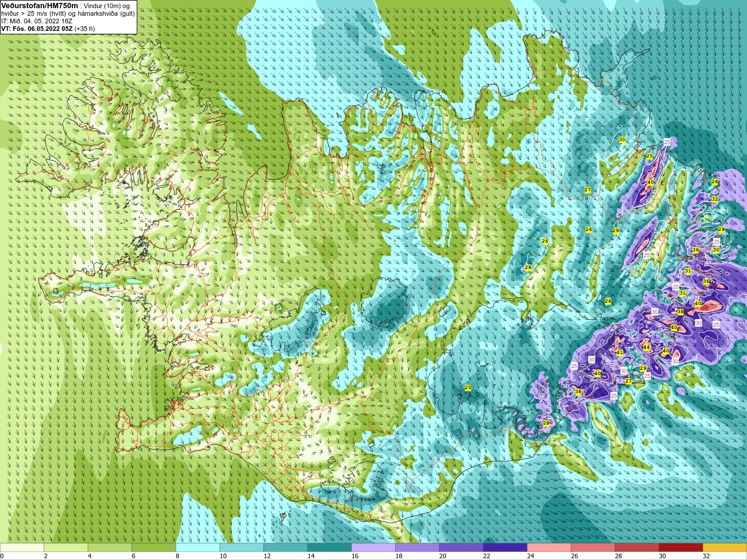
Task: Click the '4' label on the legend scale
Action: (89, 556)
